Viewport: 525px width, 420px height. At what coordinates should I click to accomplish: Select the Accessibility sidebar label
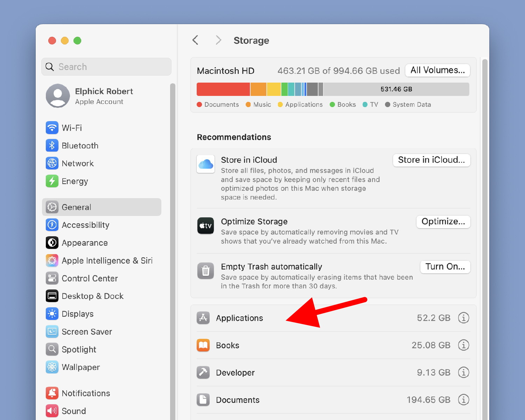86,225
